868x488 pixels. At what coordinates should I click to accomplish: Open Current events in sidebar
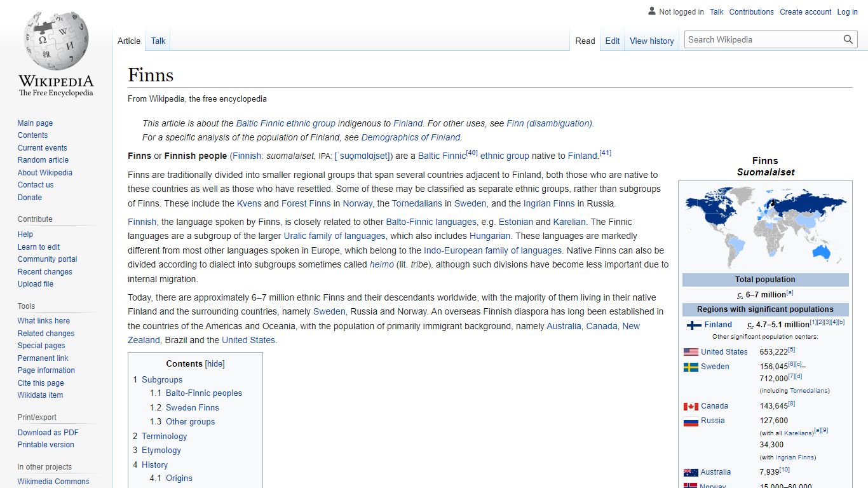[43, 148]
